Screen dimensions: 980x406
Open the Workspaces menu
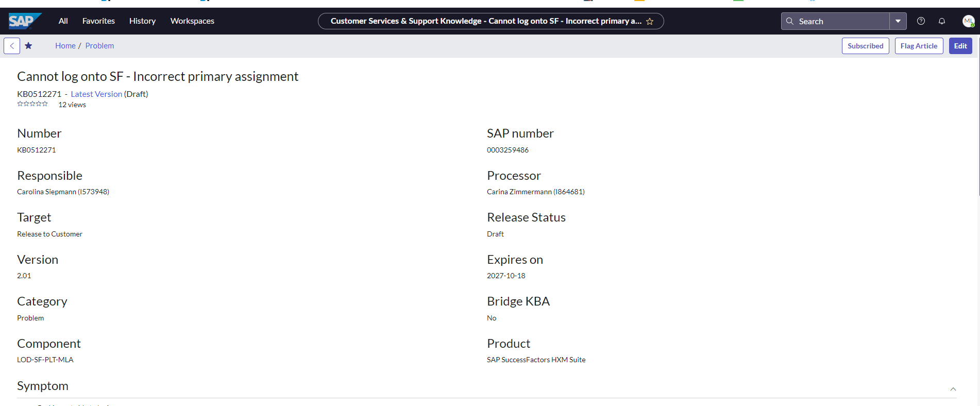(192, 21)
